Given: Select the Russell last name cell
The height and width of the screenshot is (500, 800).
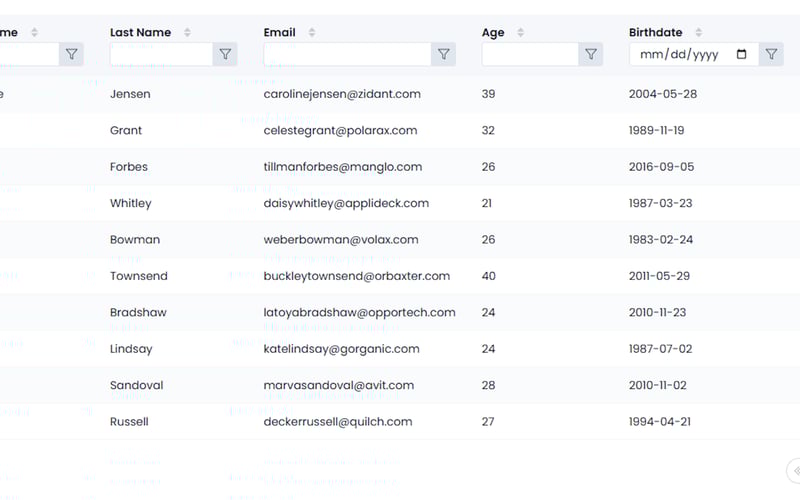Looking at the screenshot, I should coord(129,421).
